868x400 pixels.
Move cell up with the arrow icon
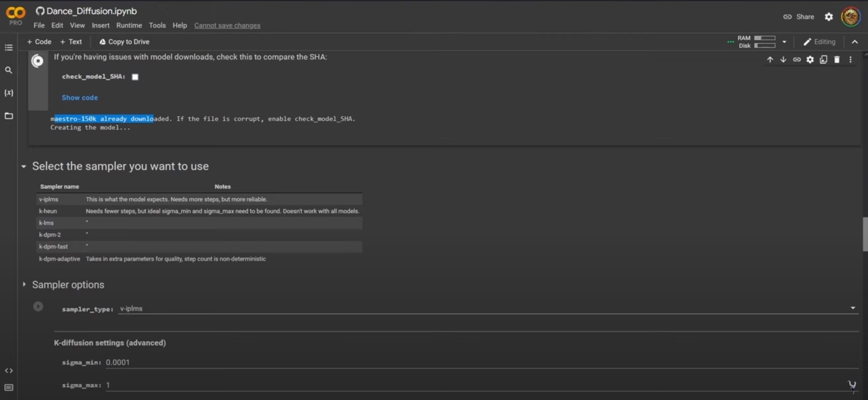[x=770, y=60]
